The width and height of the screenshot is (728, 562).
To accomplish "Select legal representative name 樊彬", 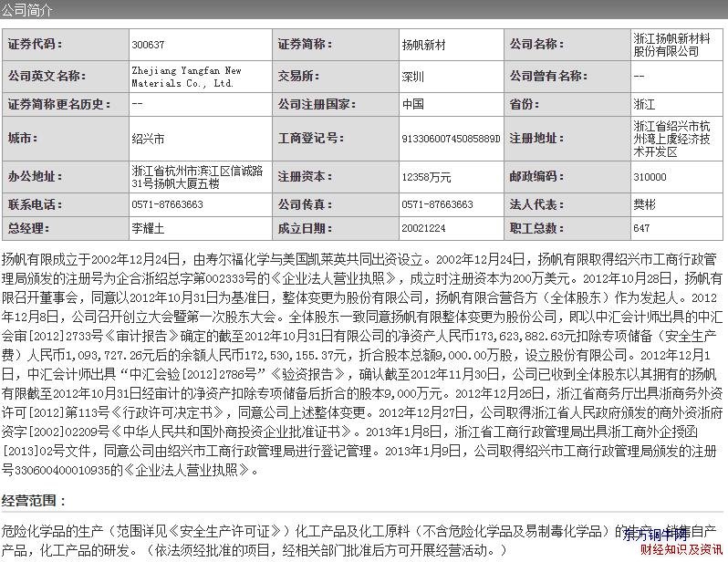I will 644,204.
